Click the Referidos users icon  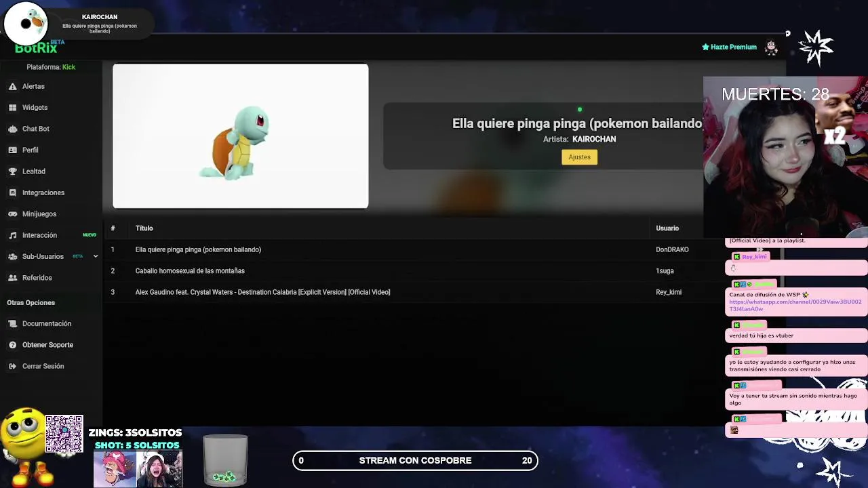(x=12, y=278)
